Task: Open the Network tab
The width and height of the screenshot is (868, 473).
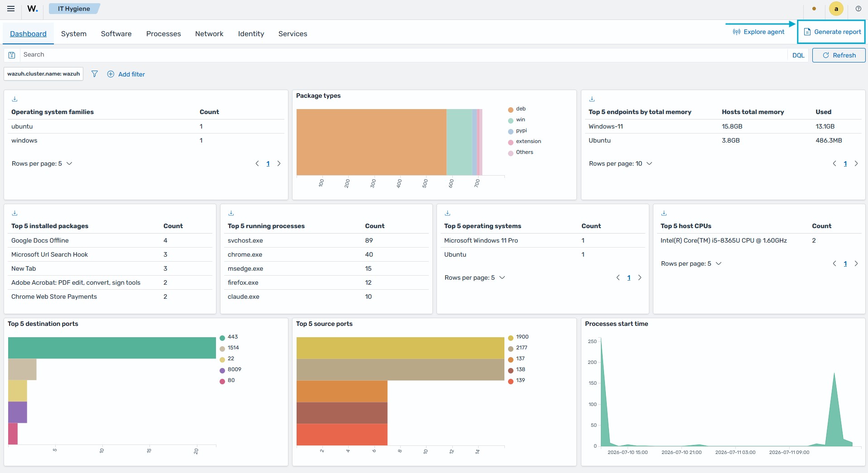Action: click(209, 33)
